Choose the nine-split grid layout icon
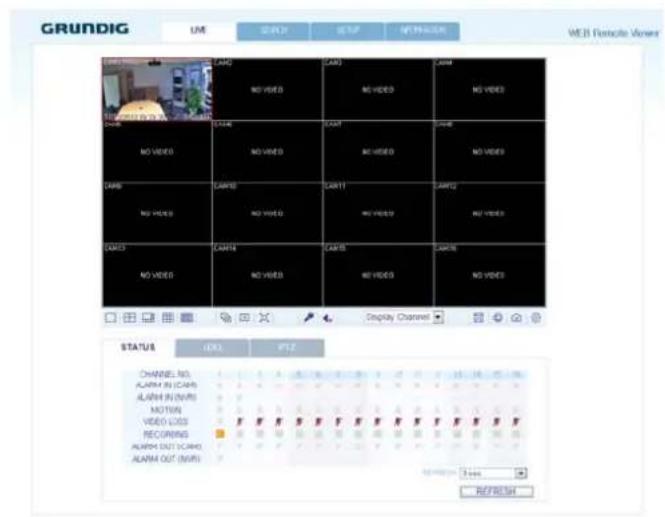Viewport: 665px width, 517px height. [168, 318]
